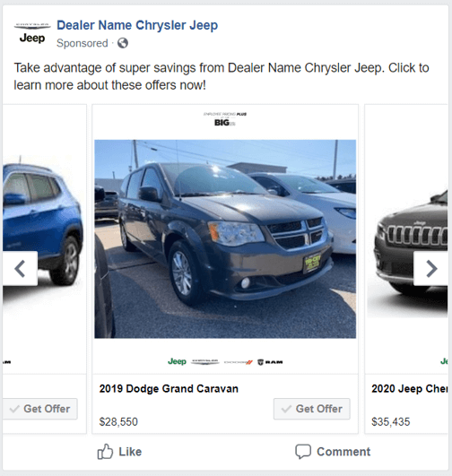Screen dimensions: 452x476
Task: Click the globe public audience icon
Action: pos(123,43)
